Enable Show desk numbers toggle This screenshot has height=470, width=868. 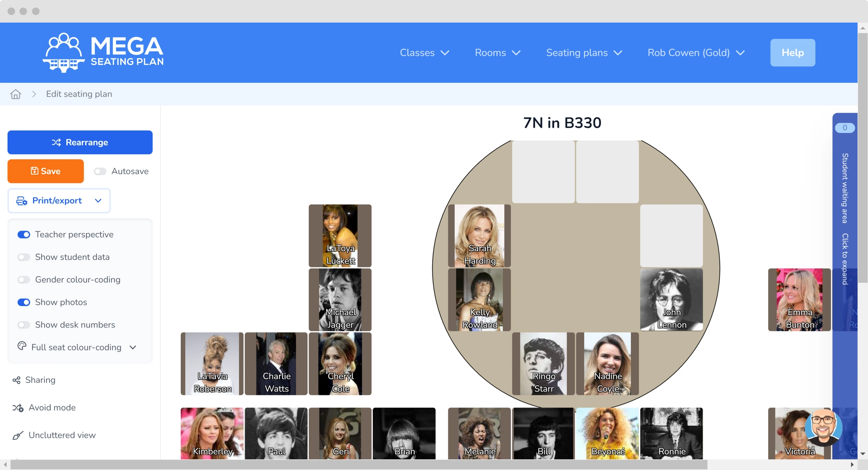(x=24, y=325)
